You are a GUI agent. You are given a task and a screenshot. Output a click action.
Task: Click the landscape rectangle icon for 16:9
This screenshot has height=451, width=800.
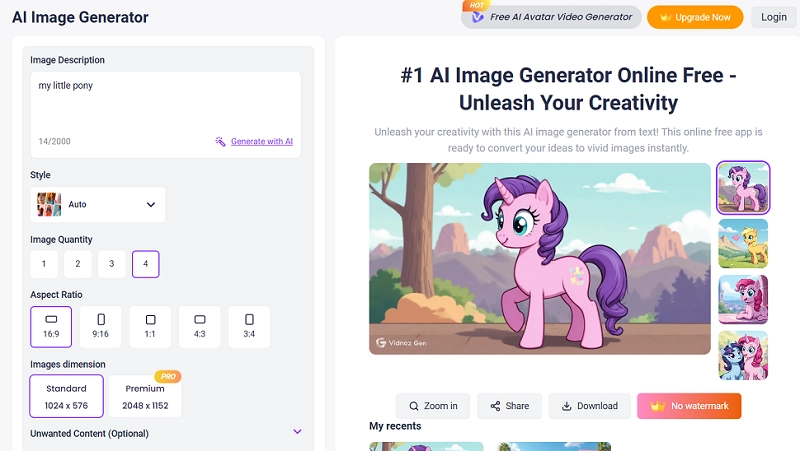51,319
